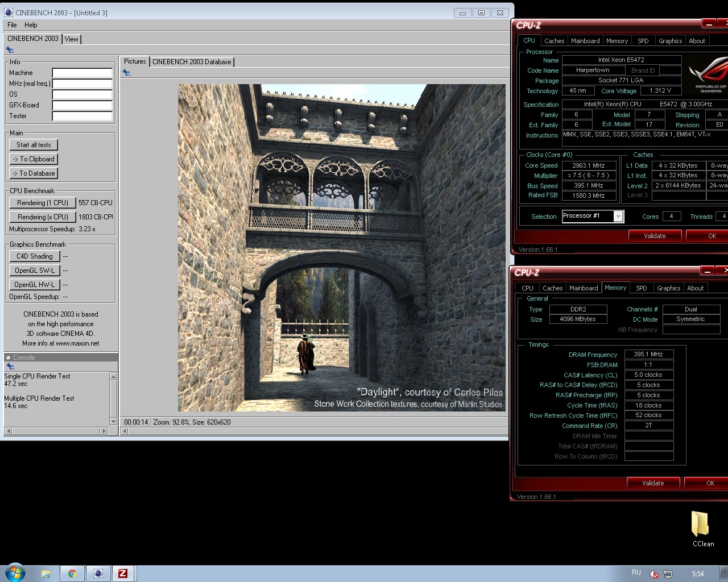The height and width of the screenshot is (582, 728).
Task: Click the CINEBENCH app icon in the title bar
Action: point(9,13)
